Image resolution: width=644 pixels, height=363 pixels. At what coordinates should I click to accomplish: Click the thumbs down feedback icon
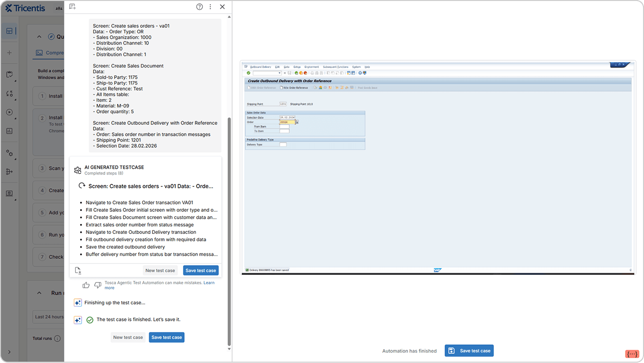98,285
